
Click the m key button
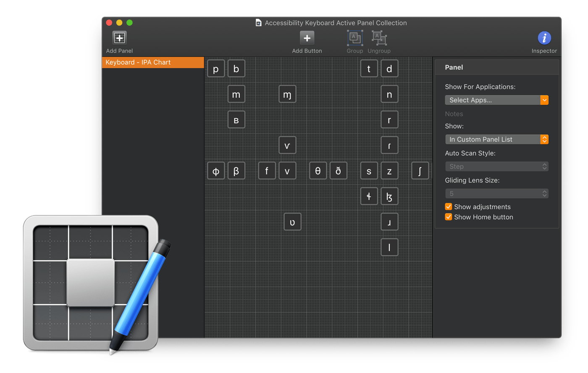[x=236, y=94]
